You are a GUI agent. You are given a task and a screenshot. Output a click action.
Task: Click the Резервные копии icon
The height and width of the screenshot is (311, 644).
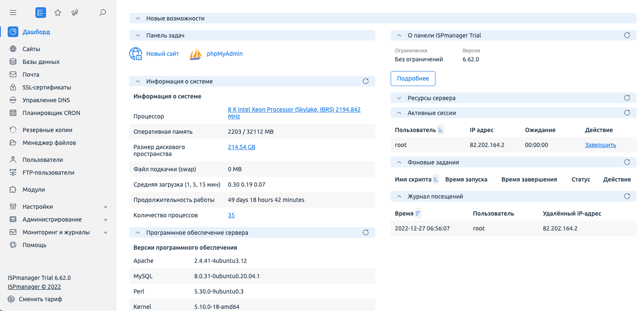click(x=13, y=130)
